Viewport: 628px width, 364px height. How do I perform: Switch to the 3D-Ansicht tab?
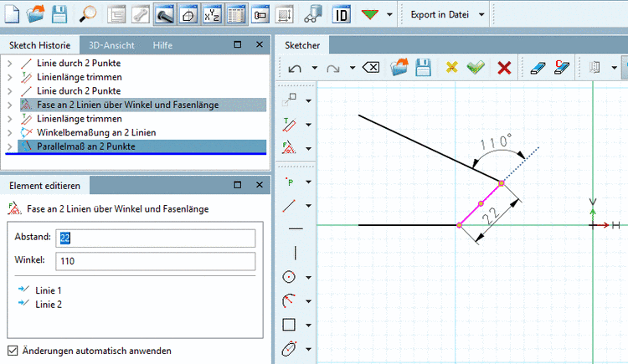coord(111,45)
